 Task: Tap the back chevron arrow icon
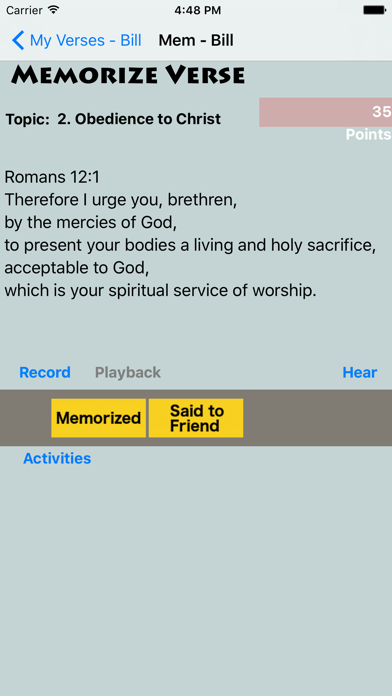[18, 40]
